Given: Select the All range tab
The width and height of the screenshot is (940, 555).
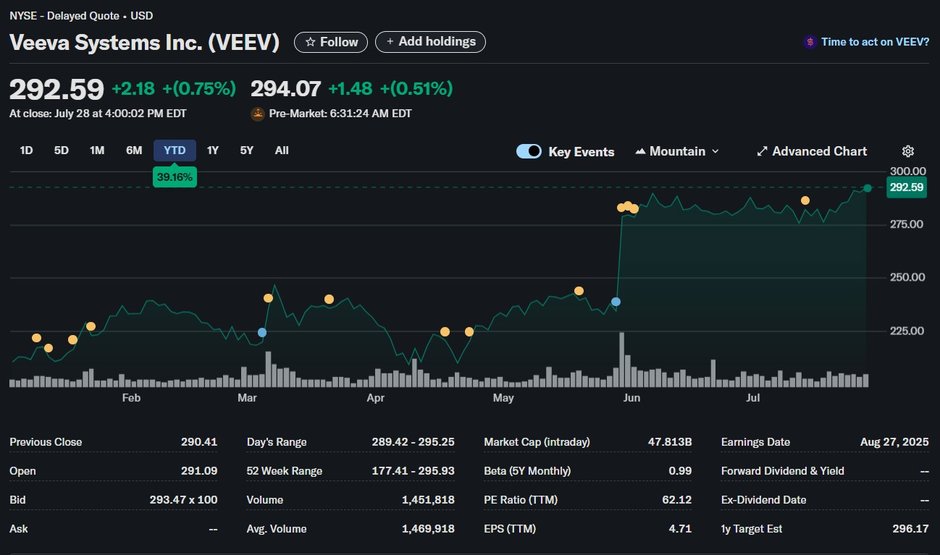Looking at the screenshot, I should tap(282, 150).
